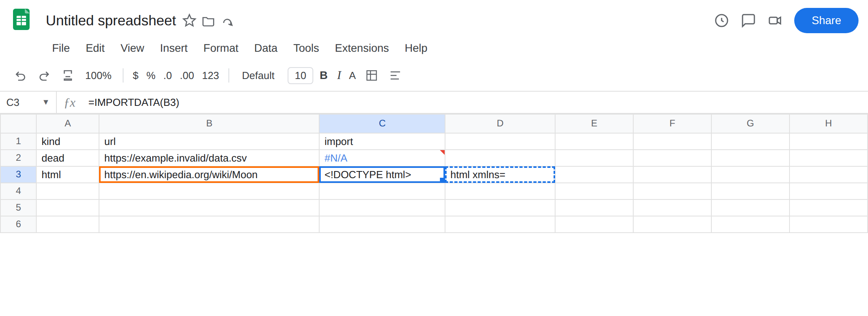The height and width of the screenshot is (316, 868).
Task: Open the 100% zoom dropdown
Action: point(98,75)
